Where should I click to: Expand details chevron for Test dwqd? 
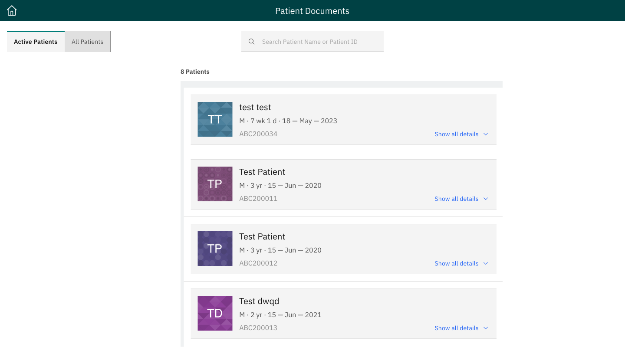point(485,328)
